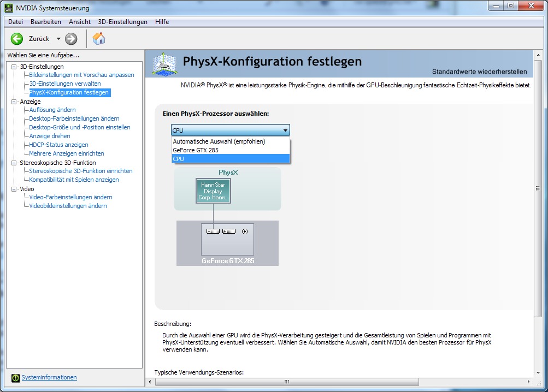Select PhysX-Konfiguration festlegen tree item
548x392 pixels.
[x=69, y=92]
